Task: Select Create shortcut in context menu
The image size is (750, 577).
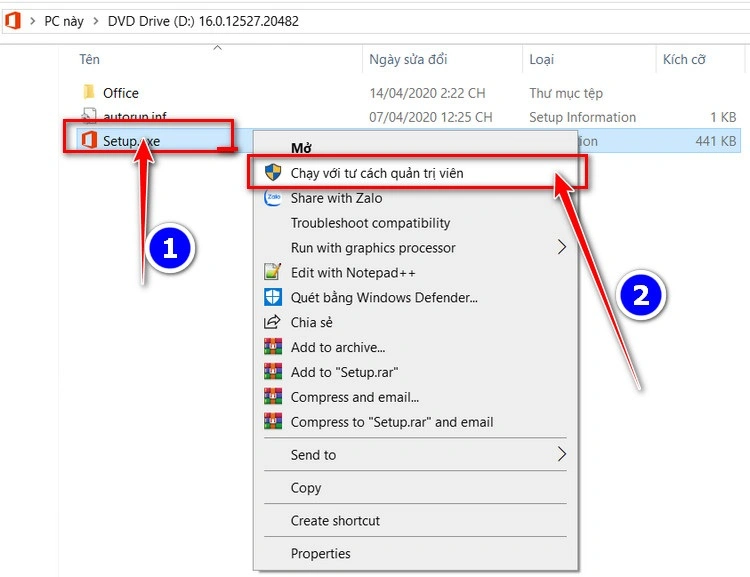Action: (x=335, y=521)
